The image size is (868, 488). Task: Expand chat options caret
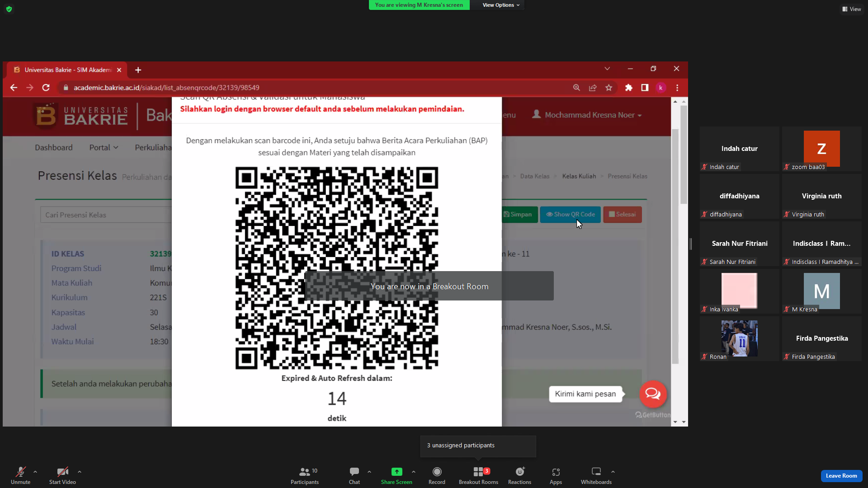click(x=369, y=472)
